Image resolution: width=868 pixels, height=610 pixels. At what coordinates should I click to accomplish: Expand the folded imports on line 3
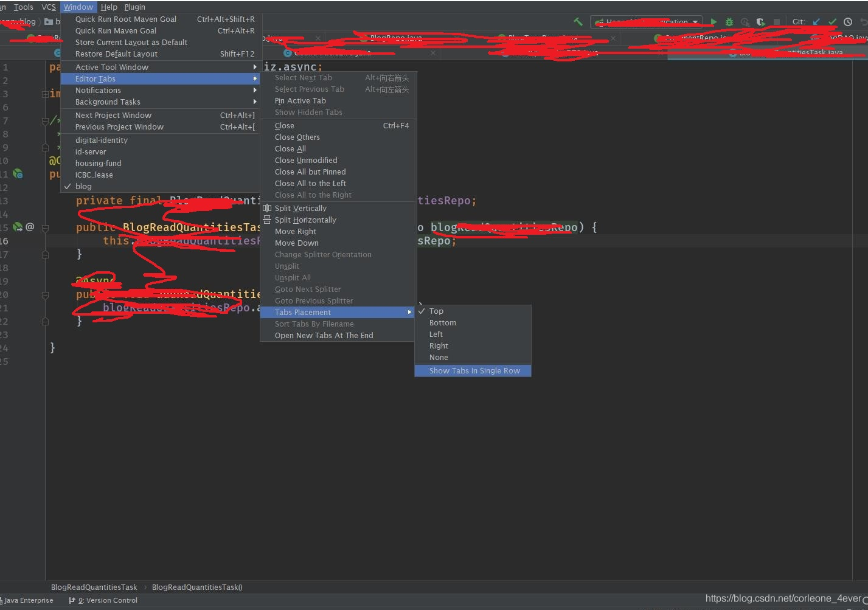pos(45,94)
